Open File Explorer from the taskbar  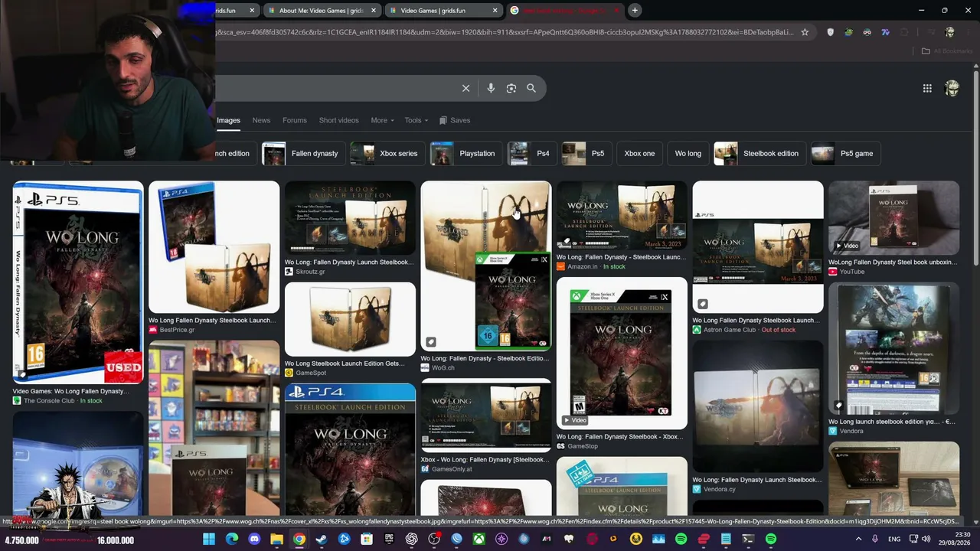click(x=277, y=540)
